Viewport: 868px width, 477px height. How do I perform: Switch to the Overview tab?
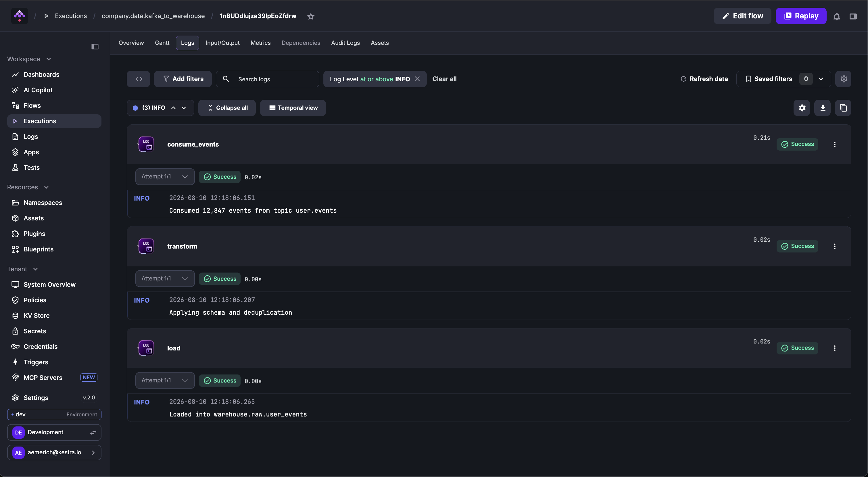pyautogui.click(x=131, y=43)
